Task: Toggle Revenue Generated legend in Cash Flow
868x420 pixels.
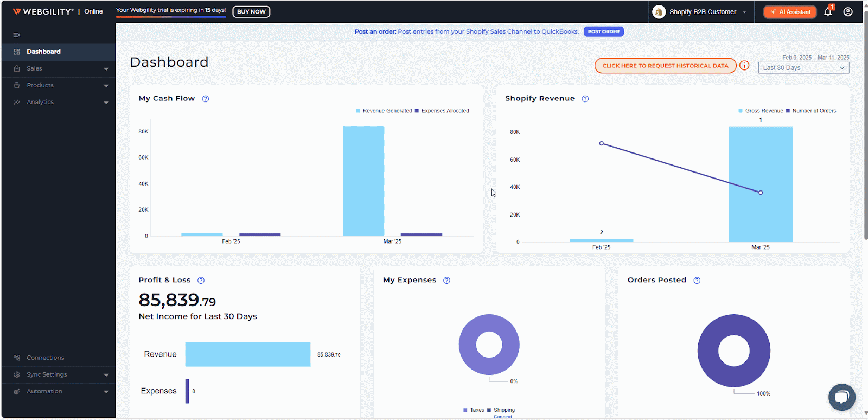Action: [384, 111]
